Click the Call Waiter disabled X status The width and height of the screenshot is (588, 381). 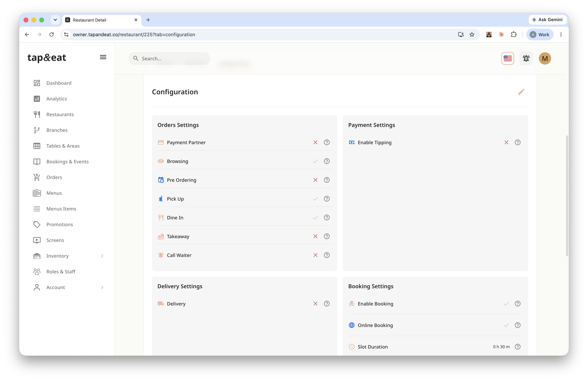(x=316, y=255)
